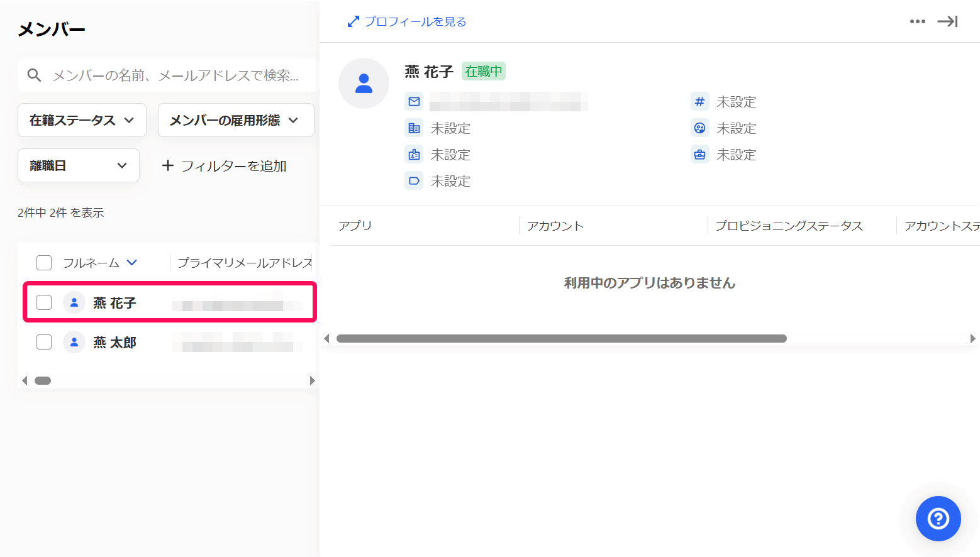This screenshot has width=980, height=557.
Task: Click left arrow of apps table scrollbar
Action: (326, 338)
